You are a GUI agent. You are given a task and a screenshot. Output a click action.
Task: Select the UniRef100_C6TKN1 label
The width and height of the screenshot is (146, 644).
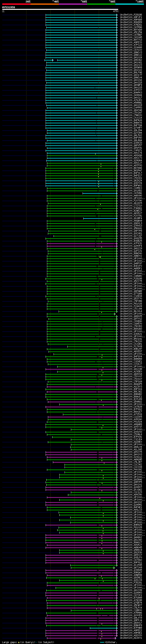pyautogui.click(x=131, y=193)
